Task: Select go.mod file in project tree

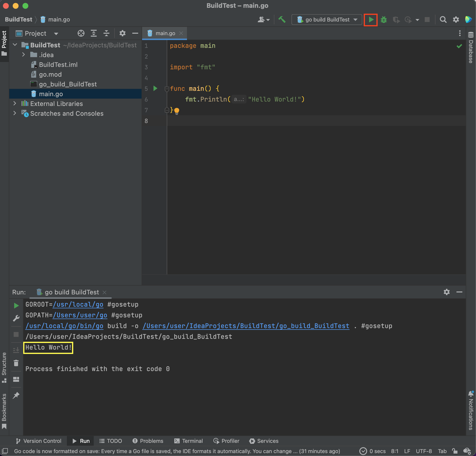Action: (50, 74)
